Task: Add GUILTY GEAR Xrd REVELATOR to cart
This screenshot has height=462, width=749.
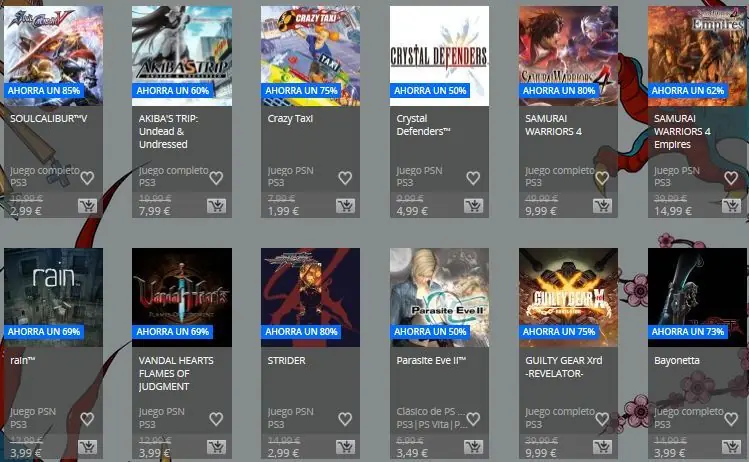Action: coord(603,447)
